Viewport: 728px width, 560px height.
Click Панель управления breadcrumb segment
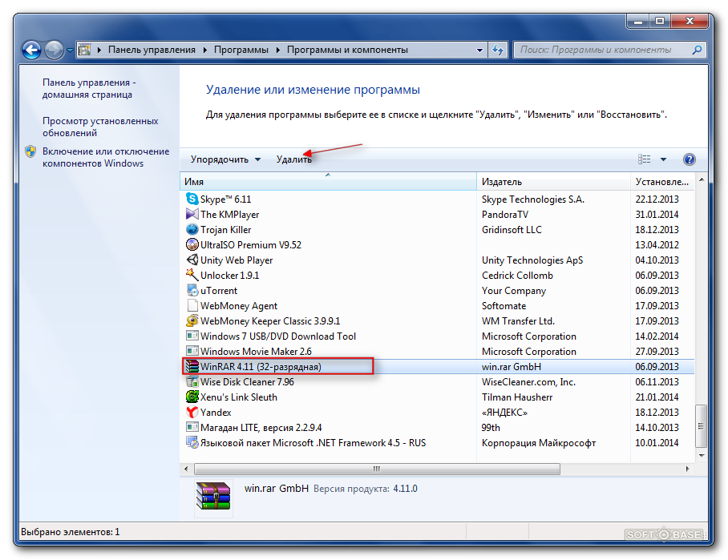click(x=152, y=50)
